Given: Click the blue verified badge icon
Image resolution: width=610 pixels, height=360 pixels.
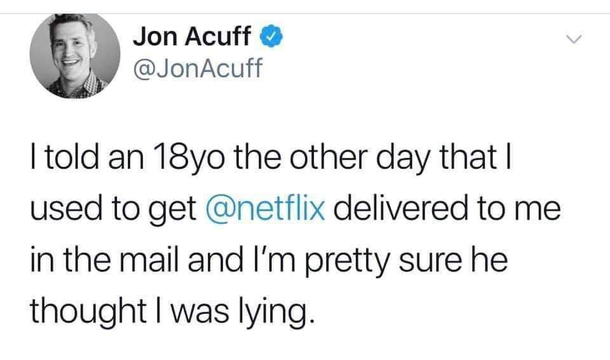Looking at the screenshot, I should pos(271,36).
